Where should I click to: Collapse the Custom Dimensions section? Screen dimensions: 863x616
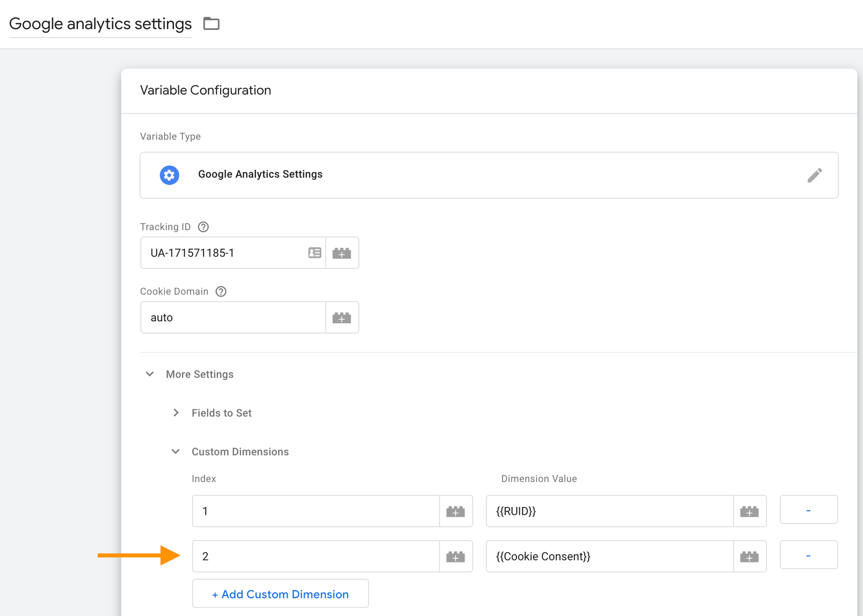point(176,452)
